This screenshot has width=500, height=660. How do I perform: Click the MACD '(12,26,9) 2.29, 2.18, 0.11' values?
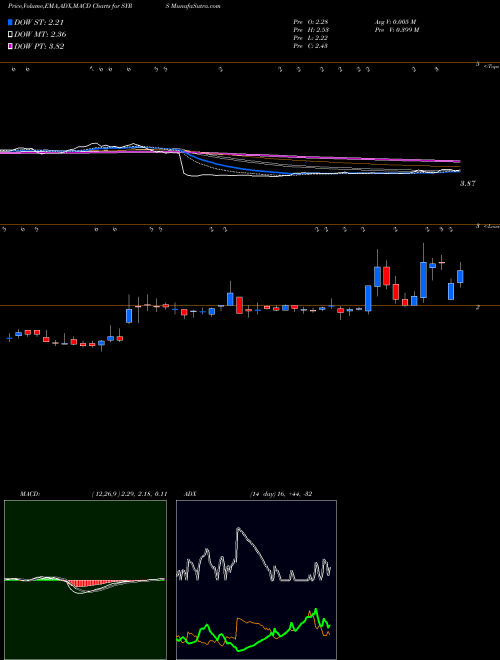coord(129,494)
